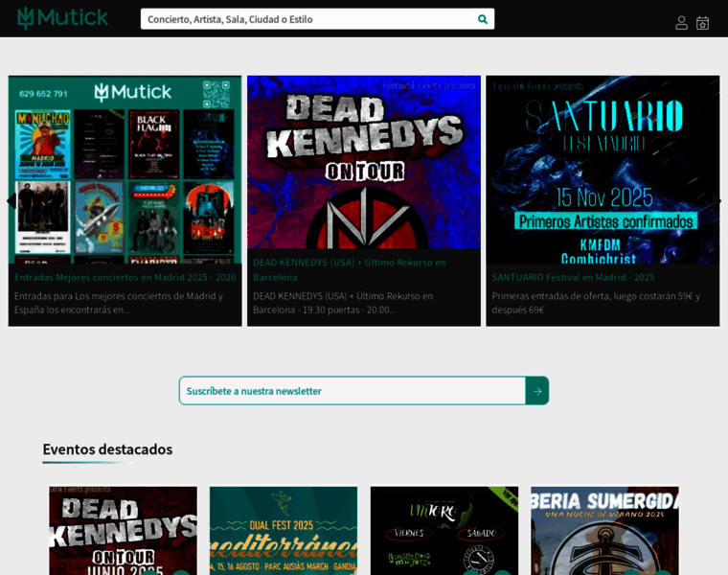Focus the newsletter subscription field
The height and width of the screenshot is (575, 728).
[x=353, y=391]
